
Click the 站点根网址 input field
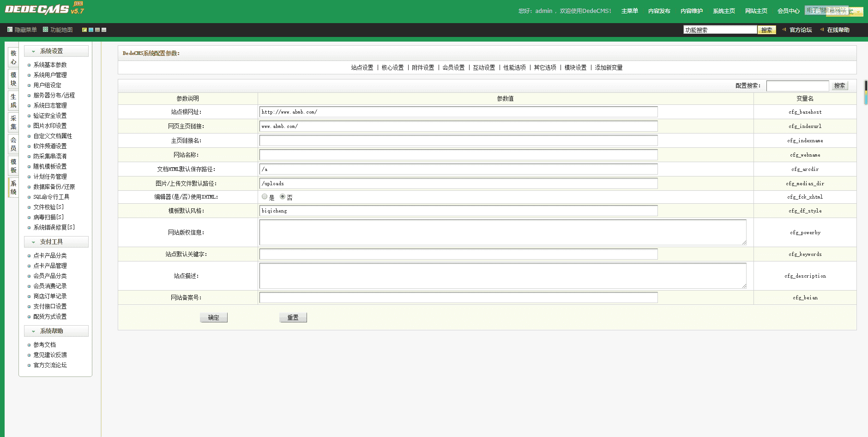[x=458, y=112]
